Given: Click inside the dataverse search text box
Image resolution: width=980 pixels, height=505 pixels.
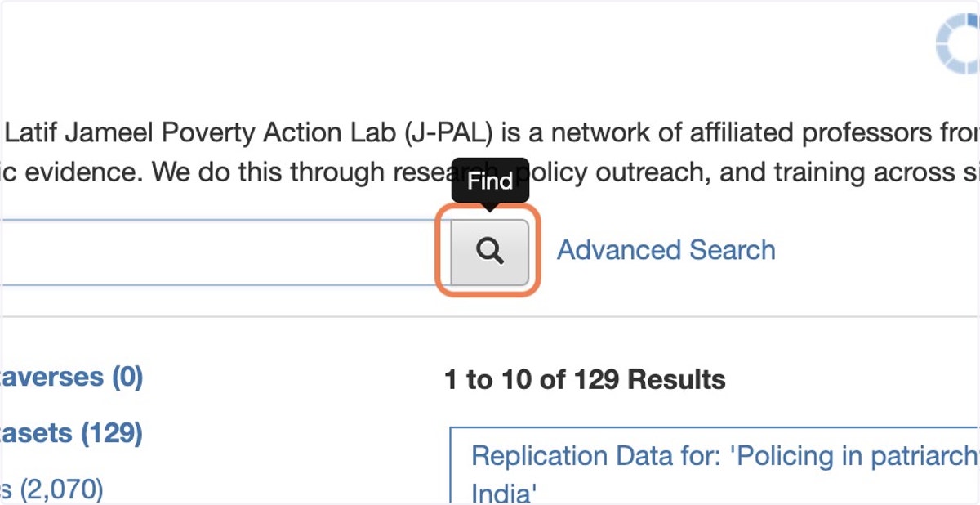Looking at the screenshot, I should click(x=220, y=252).
